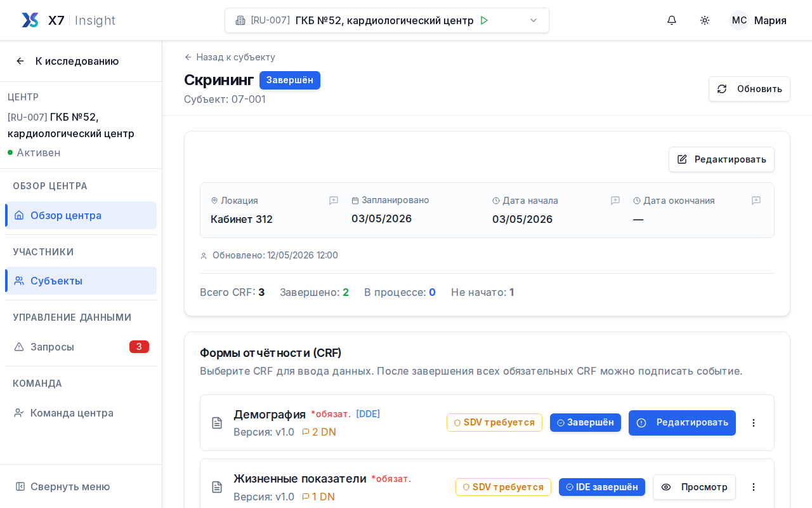
Task: Open more options menu for Жизненные показатели
Action: (754, 487)
